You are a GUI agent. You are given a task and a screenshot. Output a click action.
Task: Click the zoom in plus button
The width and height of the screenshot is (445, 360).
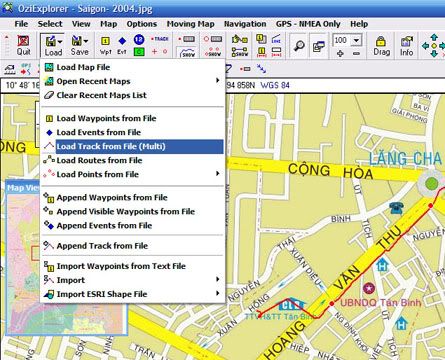340,53
